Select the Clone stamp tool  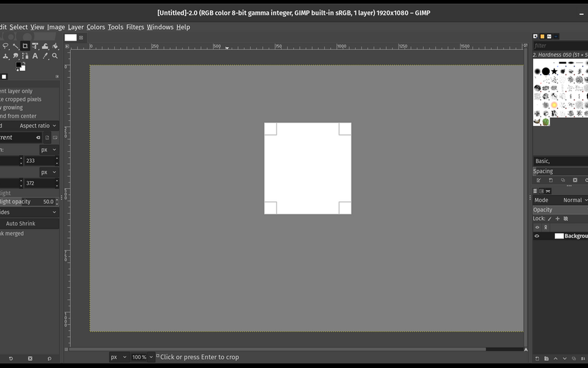tap(6, 56)
